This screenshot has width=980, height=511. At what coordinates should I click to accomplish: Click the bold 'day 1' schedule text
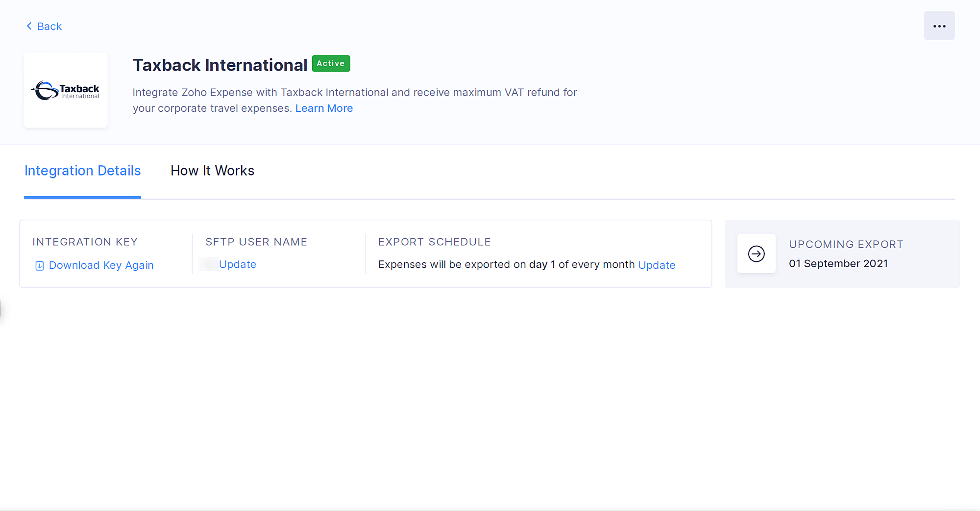coord(542,265)
